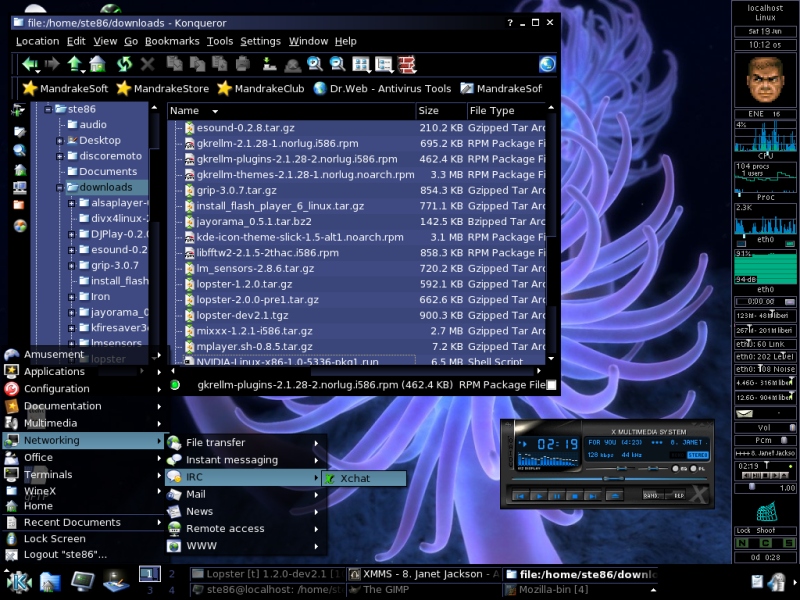Image resolution: width=800 pixels, height=600 pixels.
Task: Launch the terminal monitor icon on the panel
Action: click(x=82, y=582)
